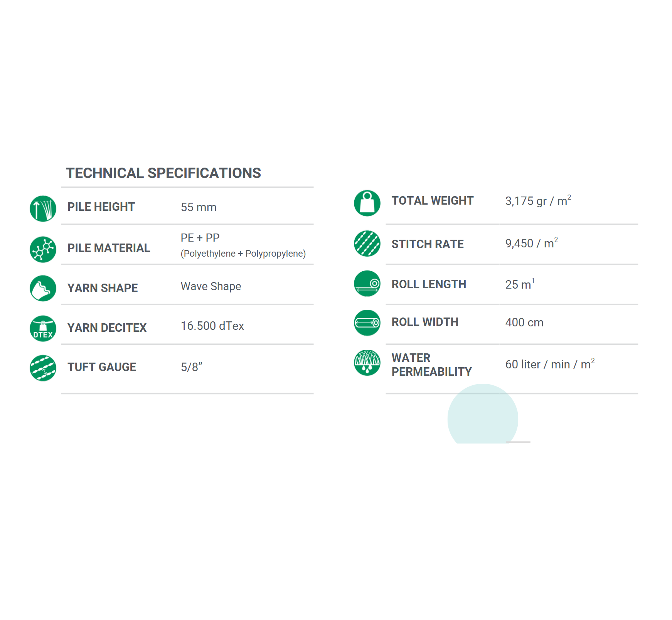The image size is (672, 620).
Task: Click the pile material molecule icon
Action: point(43,249)
